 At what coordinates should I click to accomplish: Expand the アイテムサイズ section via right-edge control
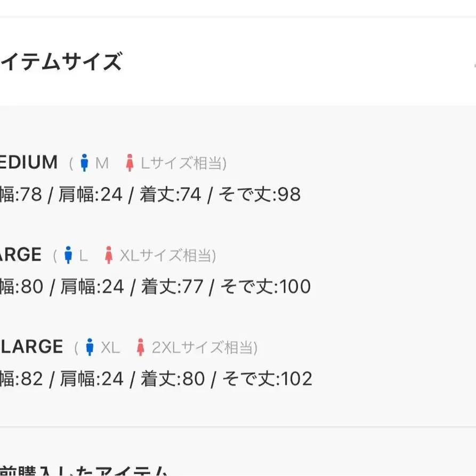[474, 65]
